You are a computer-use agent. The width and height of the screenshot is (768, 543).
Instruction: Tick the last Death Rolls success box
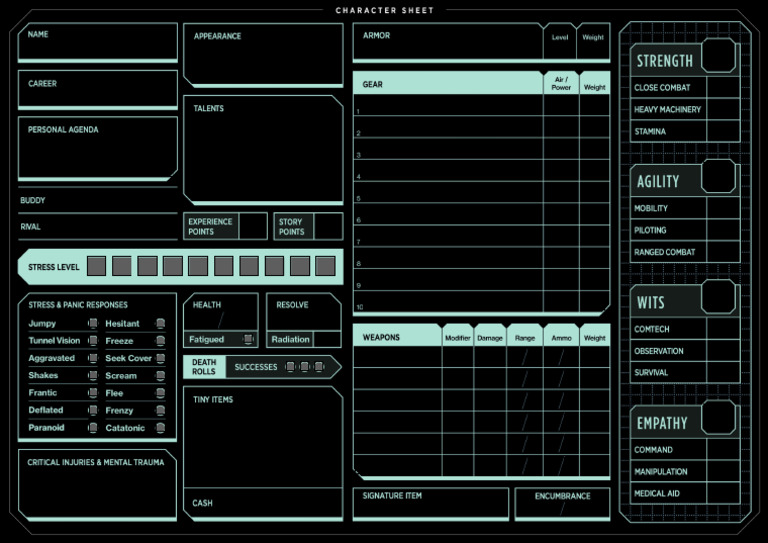pos(319,367)
